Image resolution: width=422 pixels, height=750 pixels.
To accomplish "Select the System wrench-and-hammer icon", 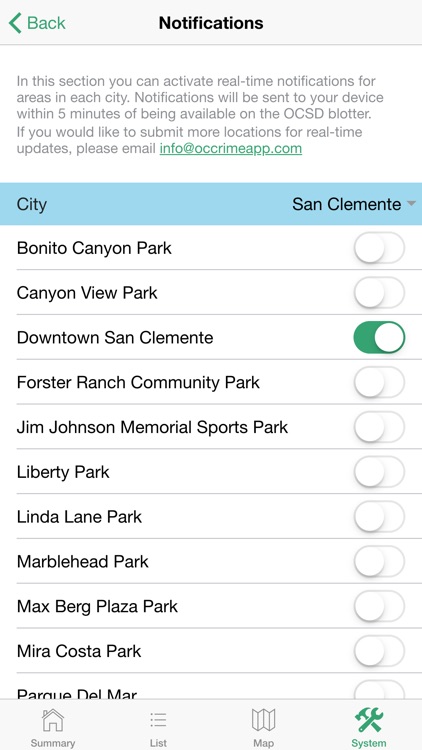I will [x=368, y=720].
